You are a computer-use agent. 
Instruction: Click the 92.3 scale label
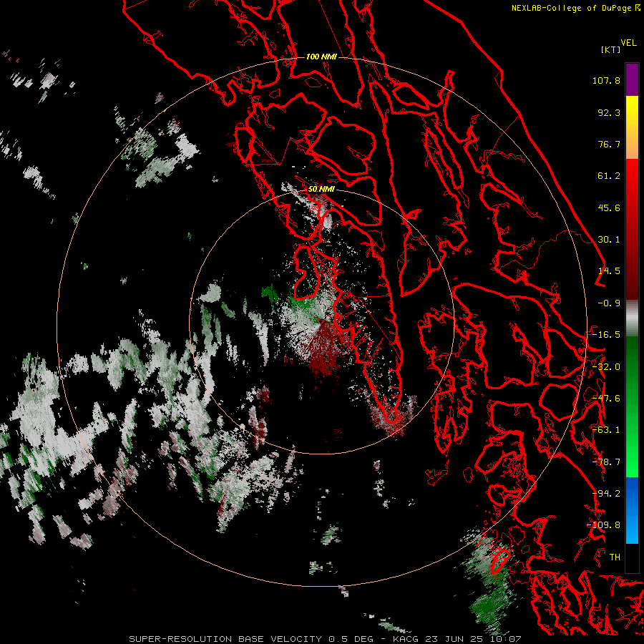point(609,112)
